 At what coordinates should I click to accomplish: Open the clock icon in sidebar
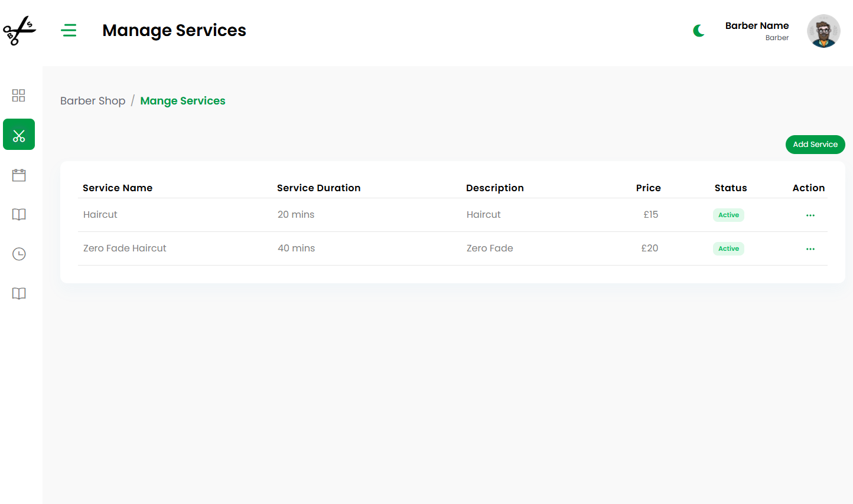pyautogui.click(x=19, y=254)
